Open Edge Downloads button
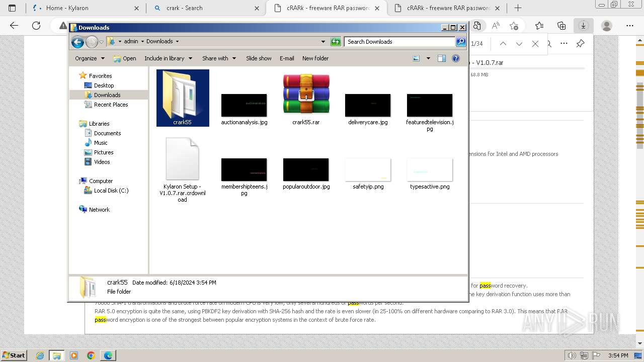Viewport: 644px width, 362px height. pos(584,26)
